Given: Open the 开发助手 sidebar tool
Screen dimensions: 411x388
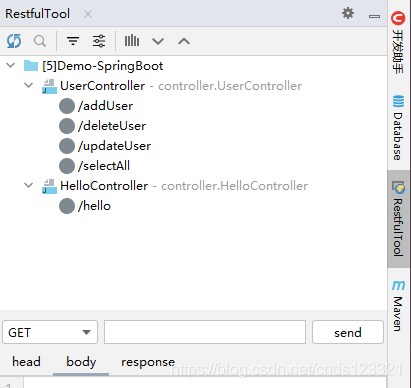Looking at the screenshot, I should [398, 42].
